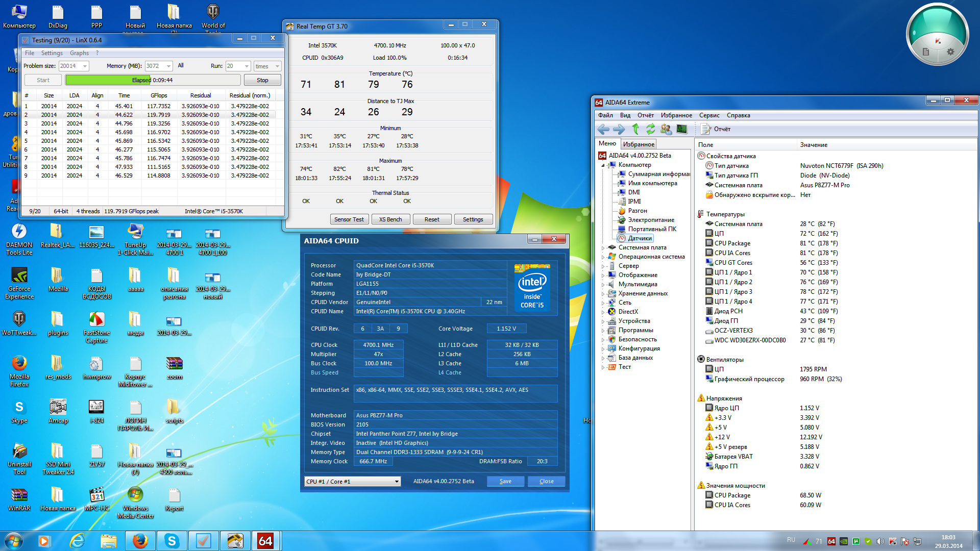Click AIDA64 toolbar Back arrow
Screen dimensions: 980x551
click(603, 129)
